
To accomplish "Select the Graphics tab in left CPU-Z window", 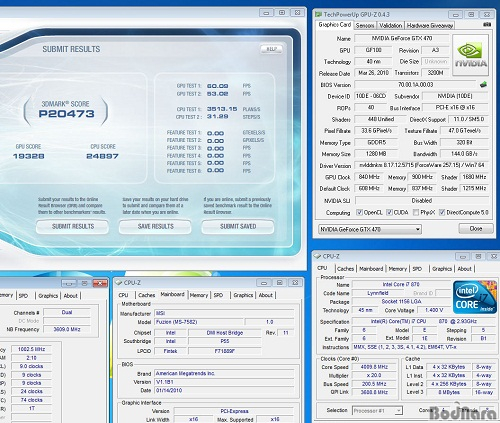I will tap(48, 296).
